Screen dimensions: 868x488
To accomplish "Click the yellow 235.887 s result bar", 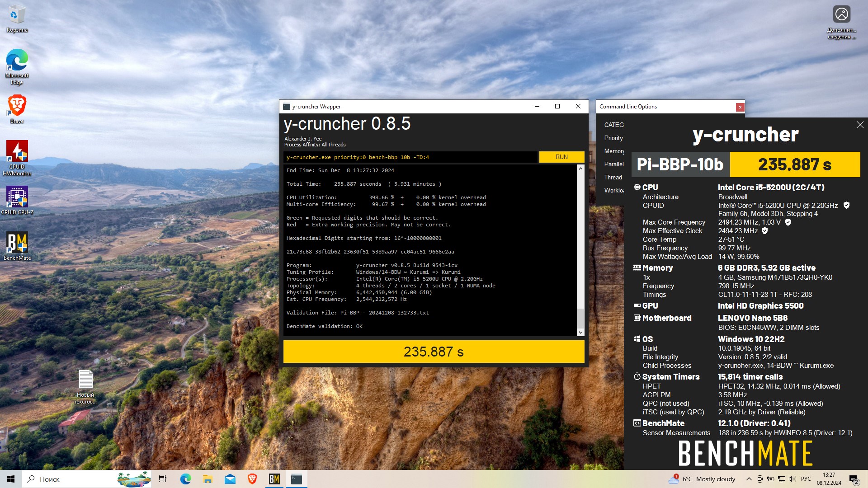I will [x=434, y=352].
